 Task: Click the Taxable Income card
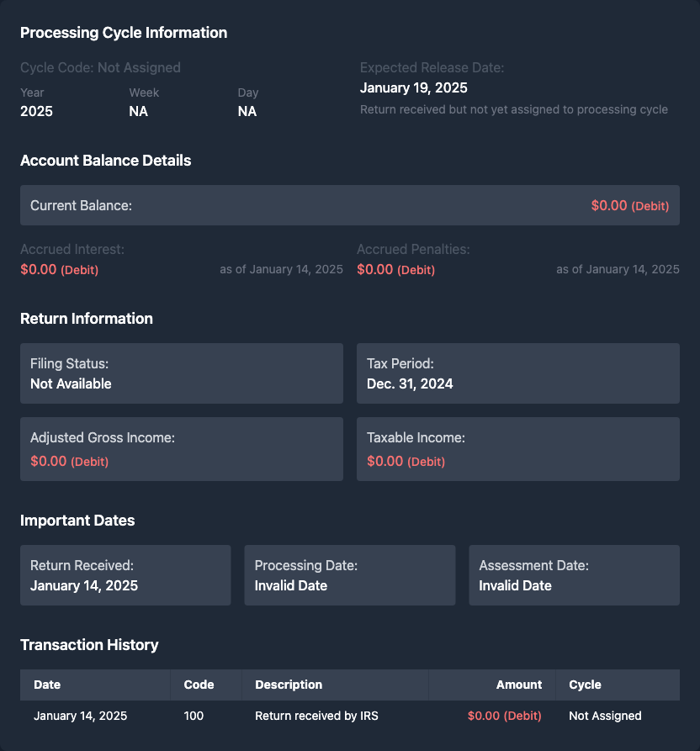pyautogui.click(x=517, y=449)
